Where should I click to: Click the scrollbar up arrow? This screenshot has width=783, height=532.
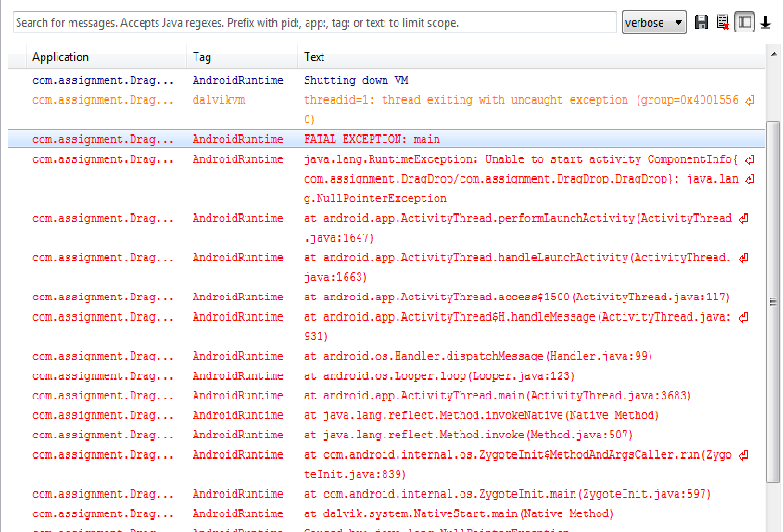tap(774, 54)
